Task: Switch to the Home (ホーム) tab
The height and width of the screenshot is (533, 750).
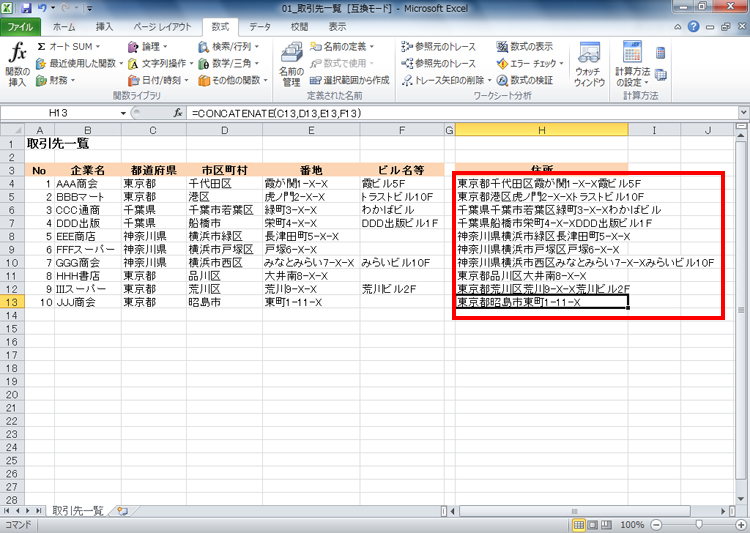Action: [x=64, y=27]
